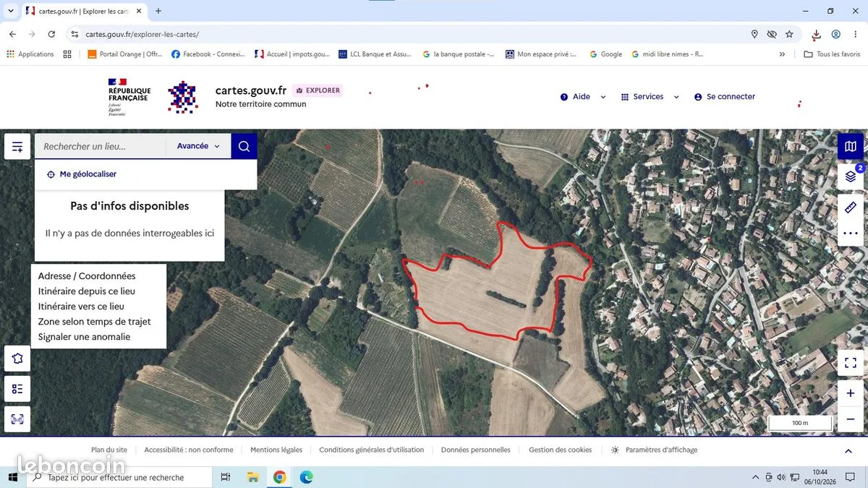
Task: Open the map catalog menu icon
Action: (17, 146)
